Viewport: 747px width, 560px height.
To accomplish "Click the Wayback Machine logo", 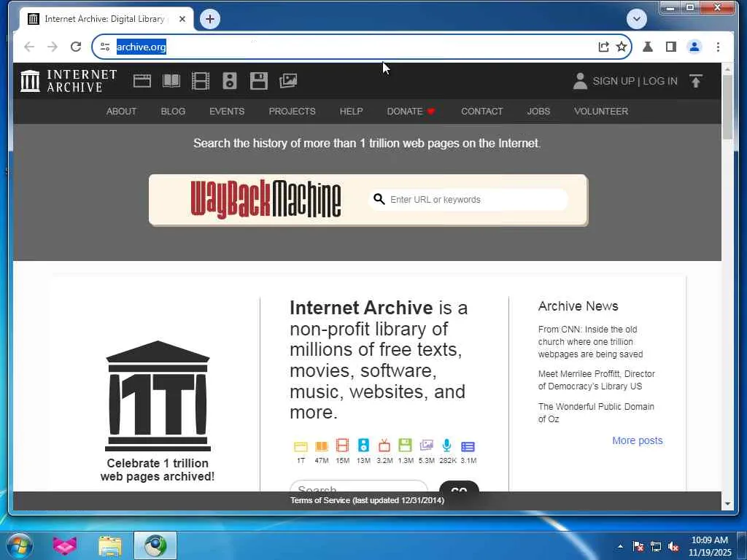I will tap(266, 200).
